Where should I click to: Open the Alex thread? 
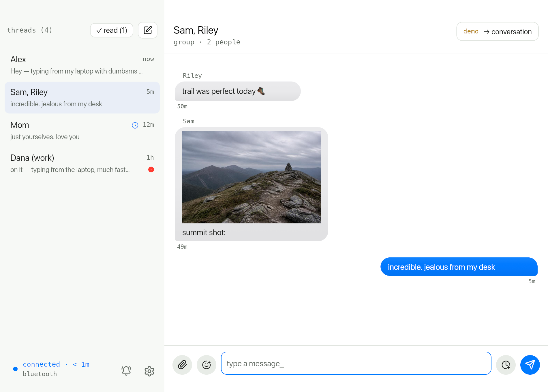pos(82,65)
